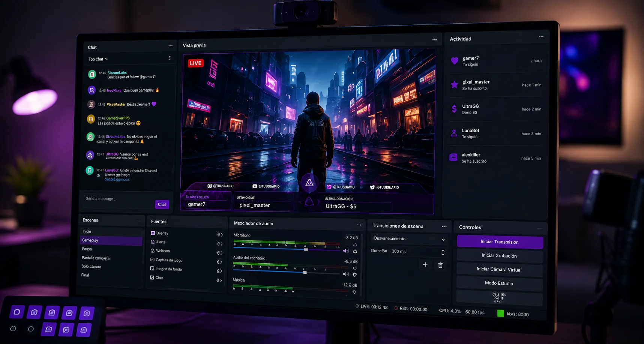Screen dimensions: 644x344
Task: Open Música channel settings gear
Action: [354, 292]
